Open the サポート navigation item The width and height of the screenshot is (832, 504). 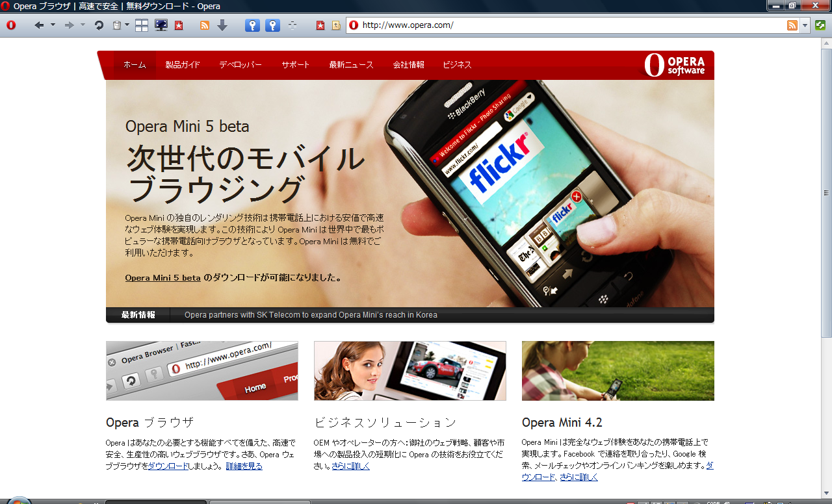click(x=296, y=65)
